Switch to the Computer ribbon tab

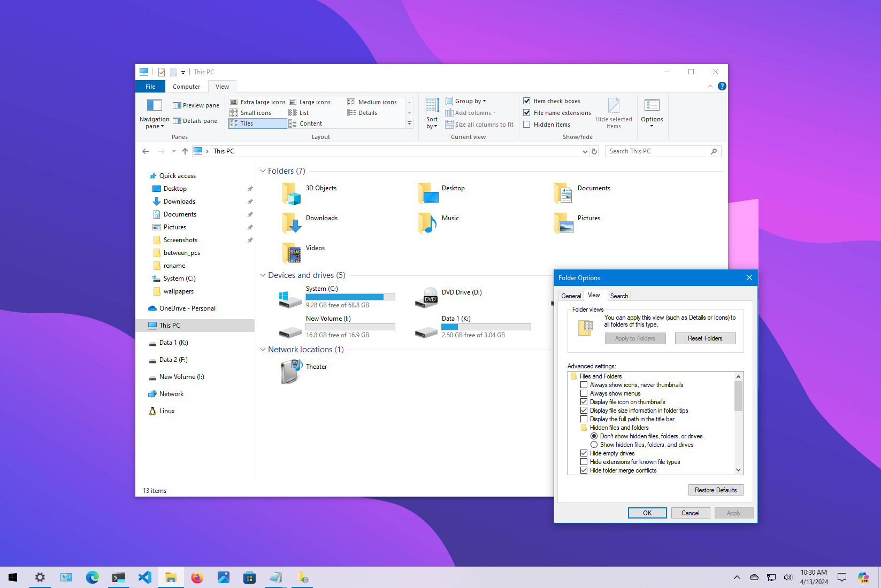187,87
